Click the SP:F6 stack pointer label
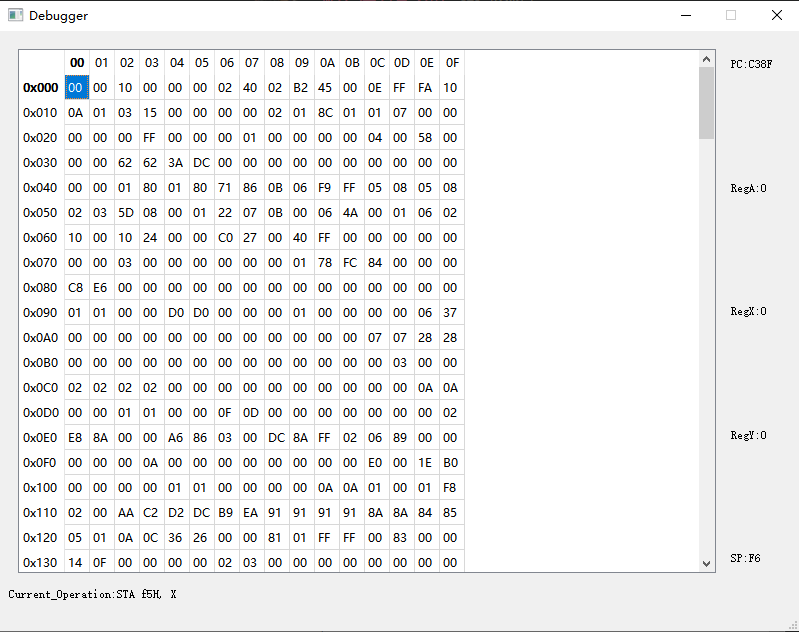 pos(745,558)
